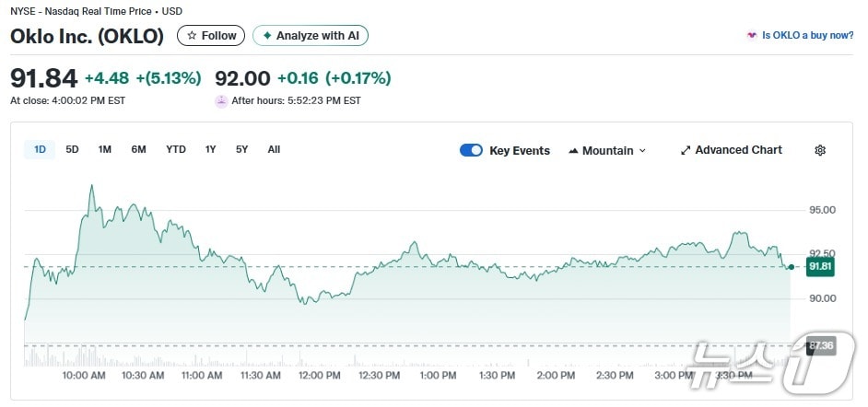Image resolution: width=868 pixels, height=407 pixels.
Task: Choose the 5Y chart range
Action: pos(241,149)
